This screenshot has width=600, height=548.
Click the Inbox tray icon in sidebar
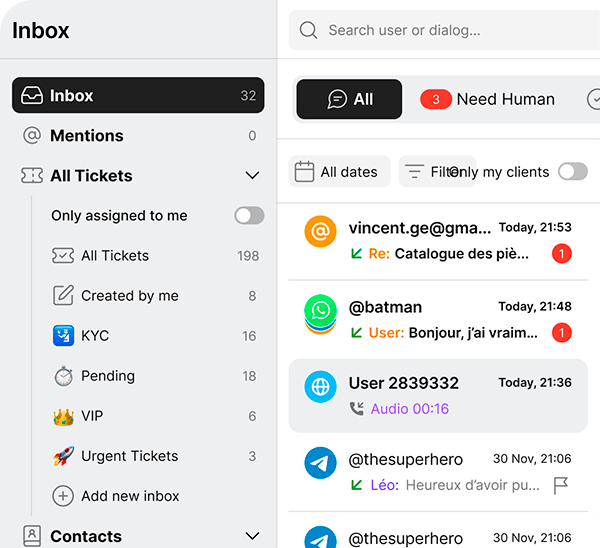[32, 95]
